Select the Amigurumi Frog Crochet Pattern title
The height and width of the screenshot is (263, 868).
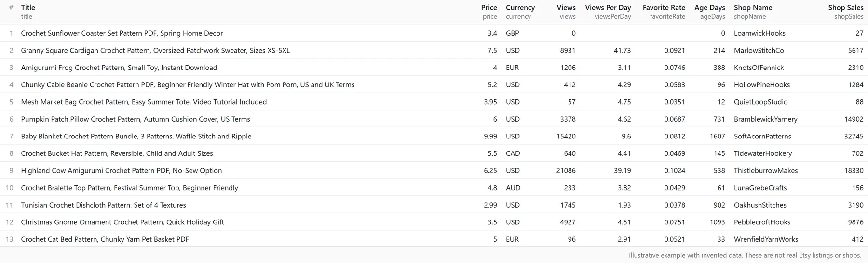pyautogui.click(x=119, y=68)
